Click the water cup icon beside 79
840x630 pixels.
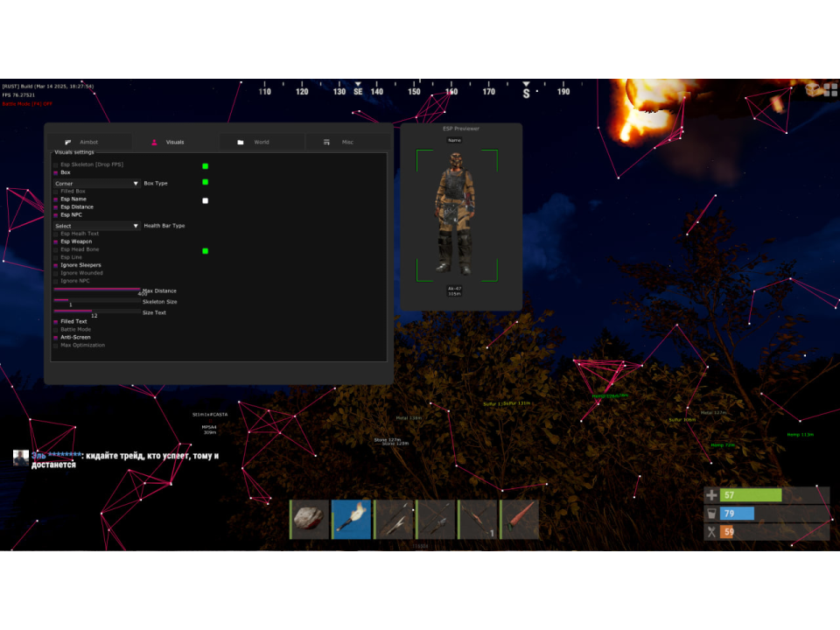[x=711, y=514]
